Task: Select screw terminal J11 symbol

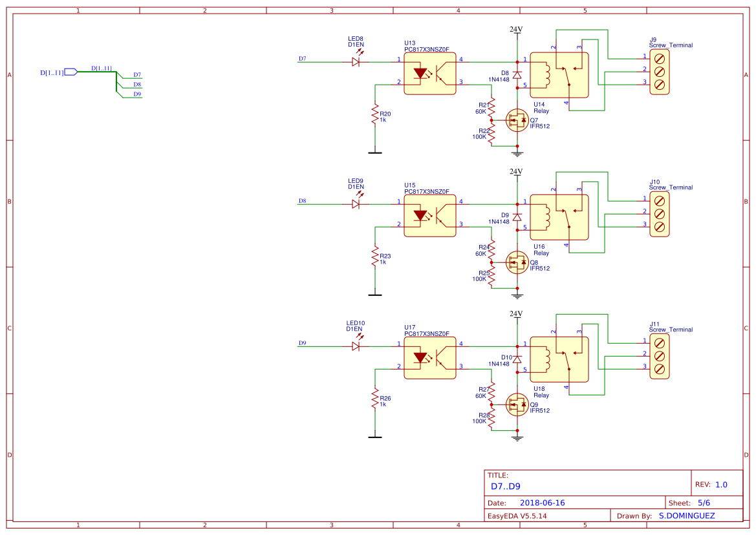Action: click(x=660, y=355)
